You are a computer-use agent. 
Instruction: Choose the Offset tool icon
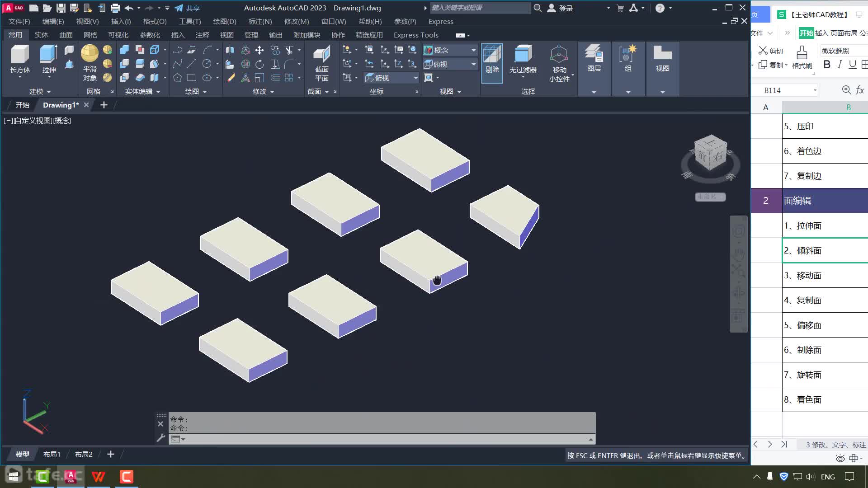click(x=275, y=78)
